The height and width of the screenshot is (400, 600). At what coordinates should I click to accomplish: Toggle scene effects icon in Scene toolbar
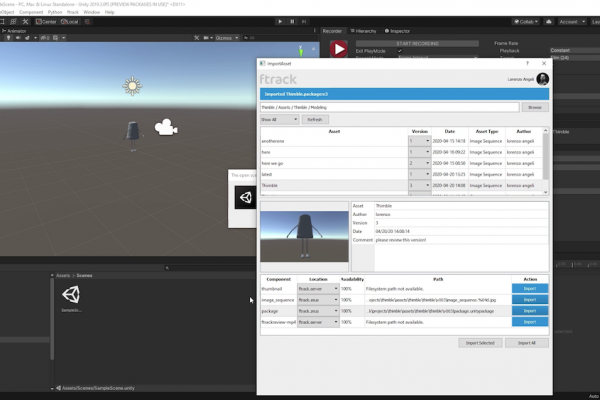[x=28, y=38]
